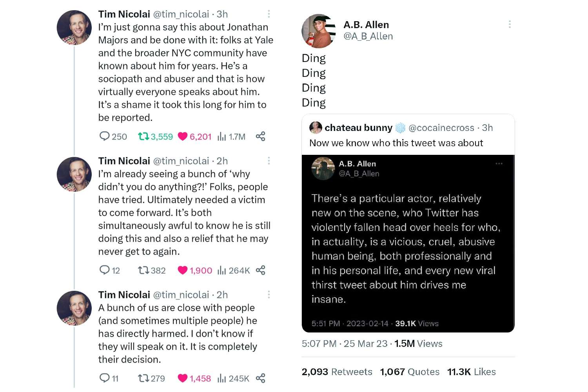Share the first Tim Nicolai tweet
The height and width of the screenshot is (392, 588).
pos(261,136)
